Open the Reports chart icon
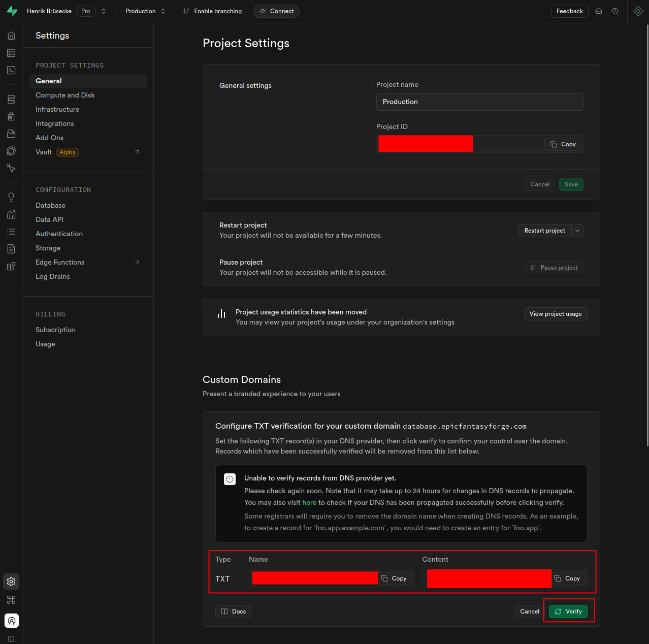Image resolution: width=649 pixels, height=644 pixels. click(x=11, y=214)
